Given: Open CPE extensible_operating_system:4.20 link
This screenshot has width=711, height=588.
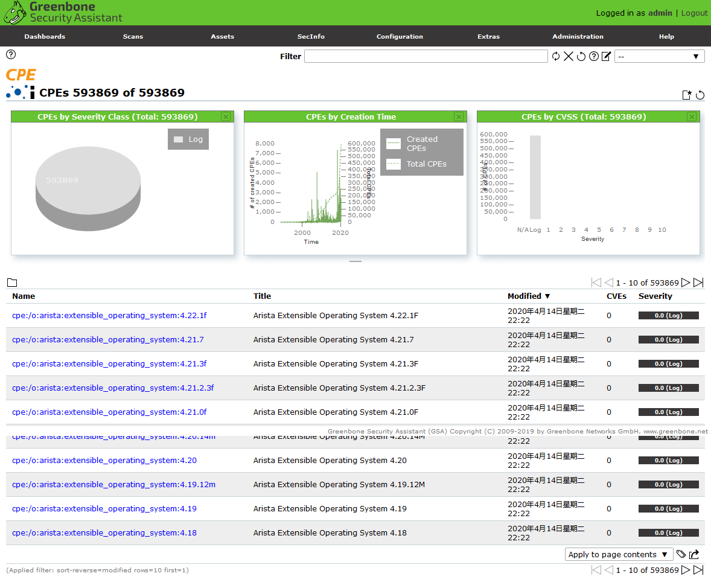Looking at the screenshot, I should pos(104,460).
